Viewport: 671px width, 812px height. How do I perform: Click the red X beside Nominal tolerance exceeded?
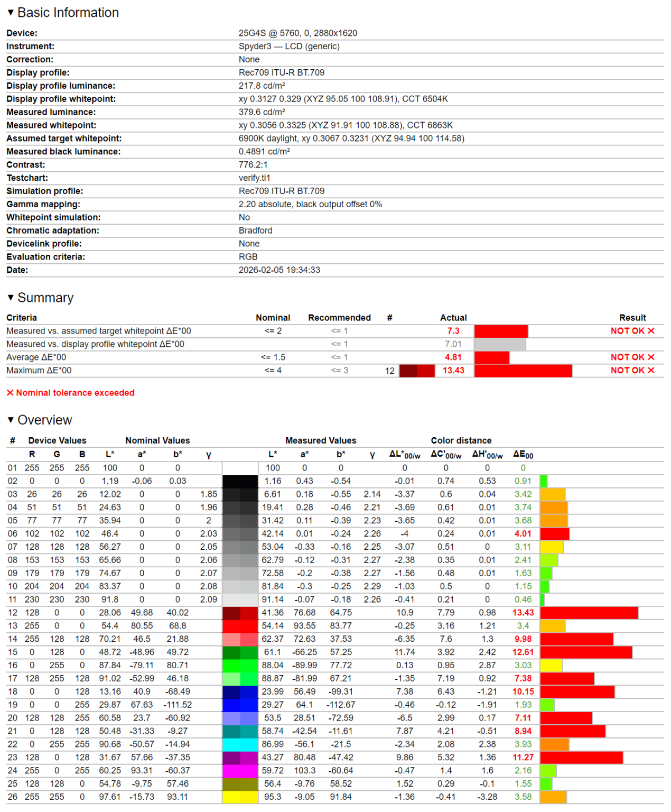(x=10, y=393)
